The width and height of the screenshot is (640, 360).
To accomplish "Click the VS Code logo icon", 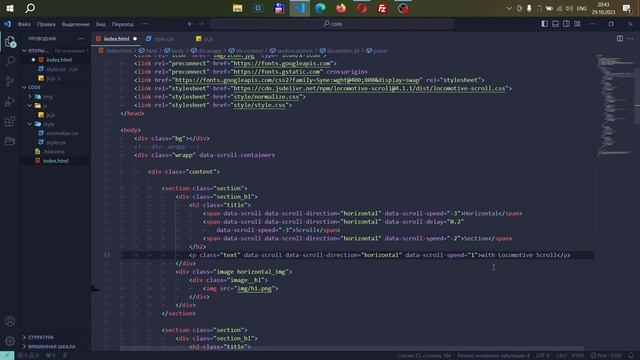I will tap(7, 24).
